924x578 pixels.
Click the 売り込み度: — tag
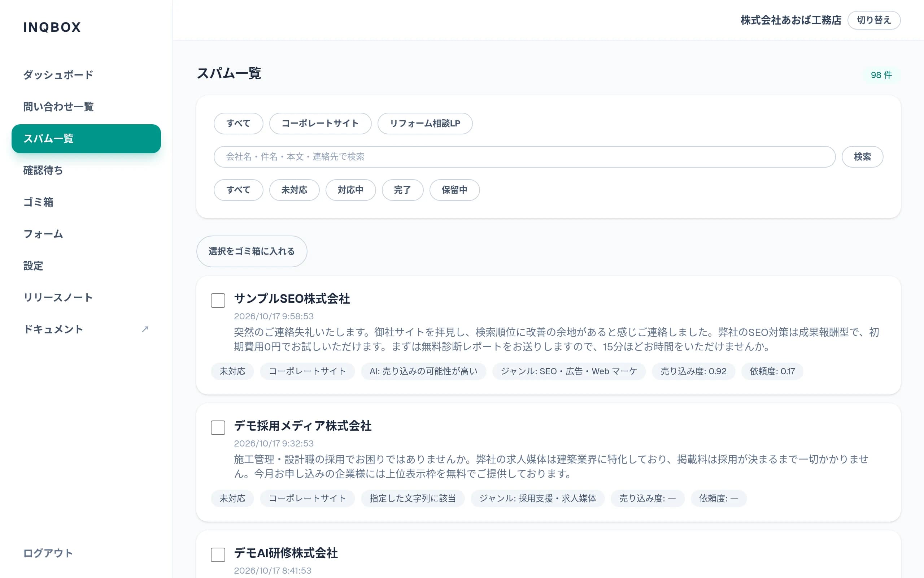coord(648,499)
